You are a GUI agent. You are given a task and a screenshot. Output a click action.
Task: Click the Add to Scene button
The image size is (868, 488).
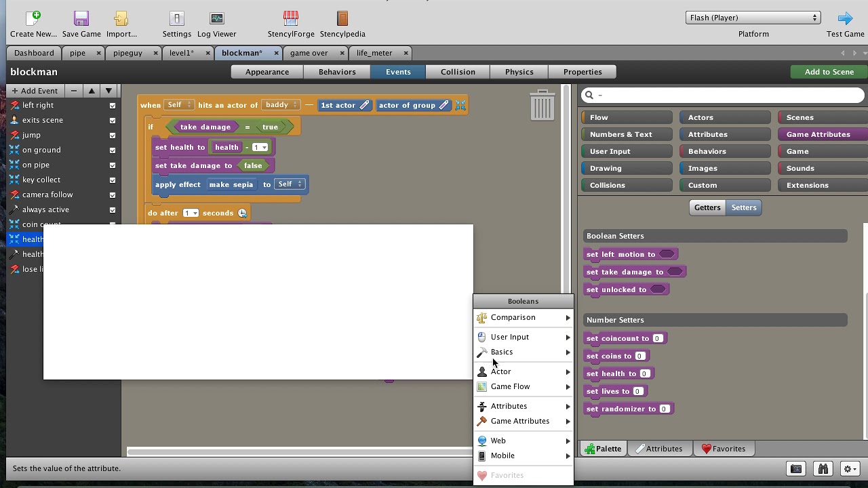coord(829,72)
